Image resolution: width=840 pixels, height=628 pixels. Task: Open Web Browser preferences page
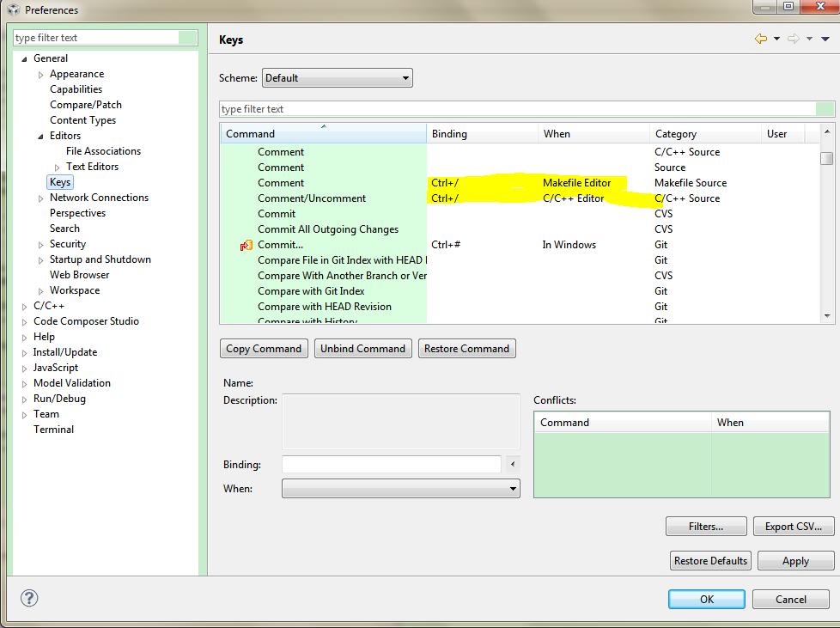[x=79, y=275]
